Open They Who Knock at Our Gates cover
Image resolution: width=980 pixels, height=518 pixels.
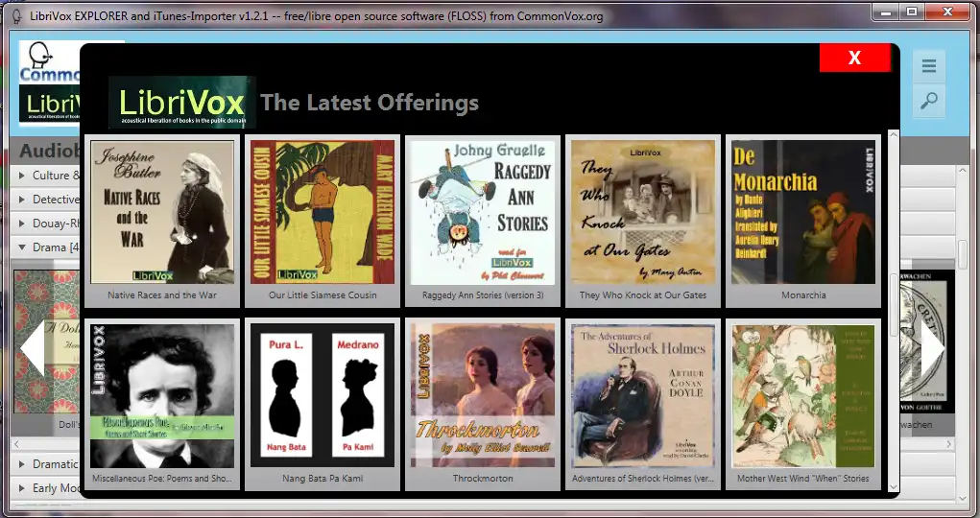click(x=643, y=212)
